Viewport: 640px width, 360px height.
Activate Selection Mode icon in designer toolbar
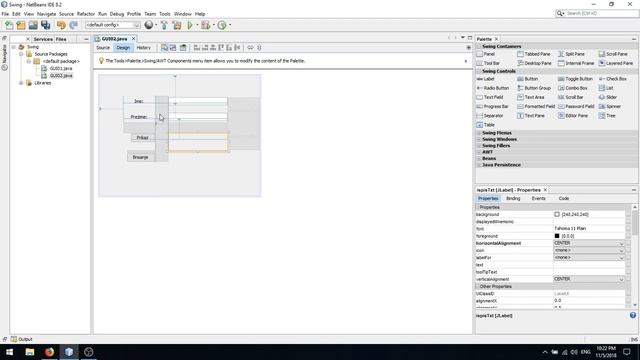(164, 48)
